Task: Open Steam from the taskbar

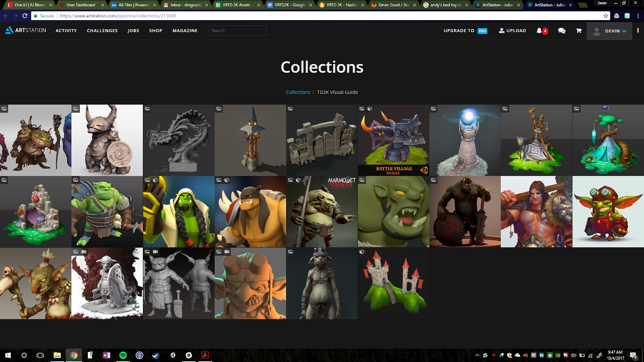Action: (156, 355)
